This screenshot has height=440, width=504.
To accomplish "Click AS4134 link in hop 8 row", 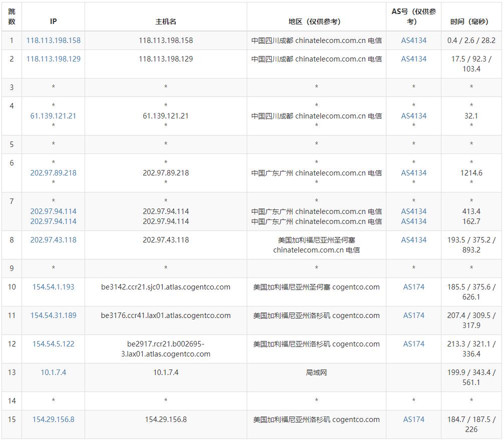I will point(414,240).
